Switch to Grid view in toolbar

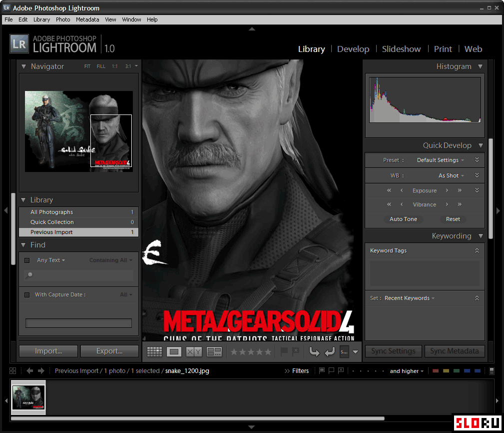pyautogui.click(x=154, y=351)
